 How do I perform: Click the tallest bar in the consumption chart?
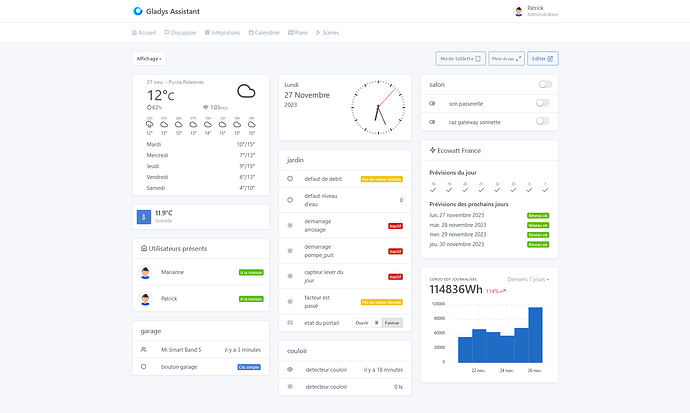[536, 334]
